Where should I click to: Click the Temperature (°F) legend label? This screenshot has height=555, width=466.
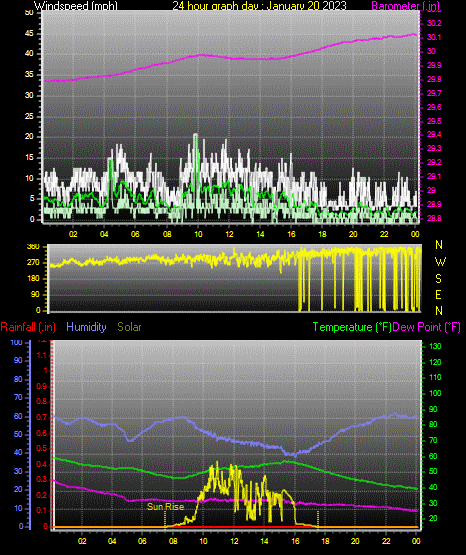click(x=352, y=327)
